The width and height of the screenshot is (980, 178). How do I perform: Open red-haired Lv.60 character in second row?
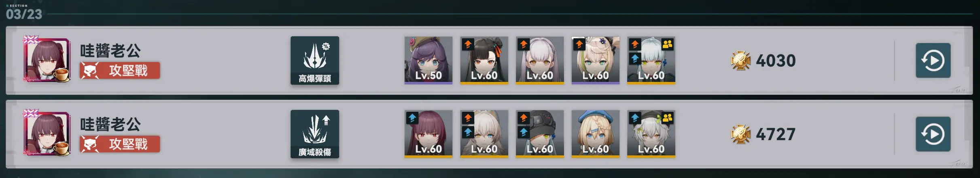pyautogui.click(x=428, y=134)
